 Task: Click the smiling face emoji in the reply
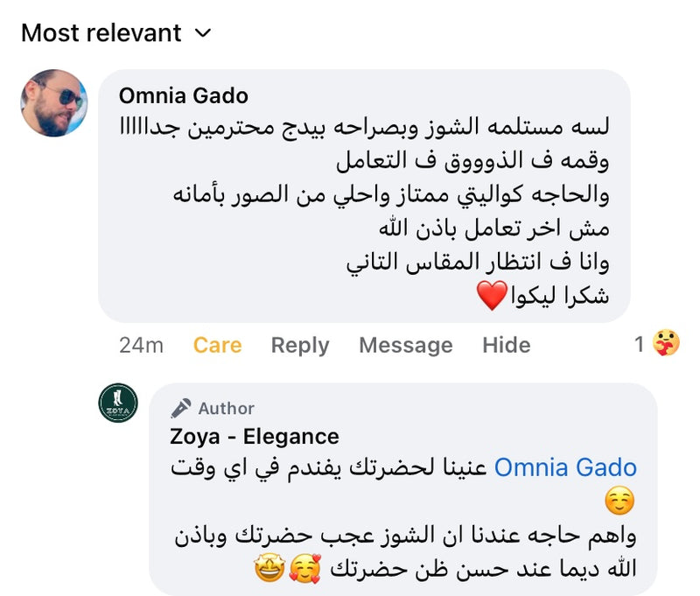coord(619,501)
